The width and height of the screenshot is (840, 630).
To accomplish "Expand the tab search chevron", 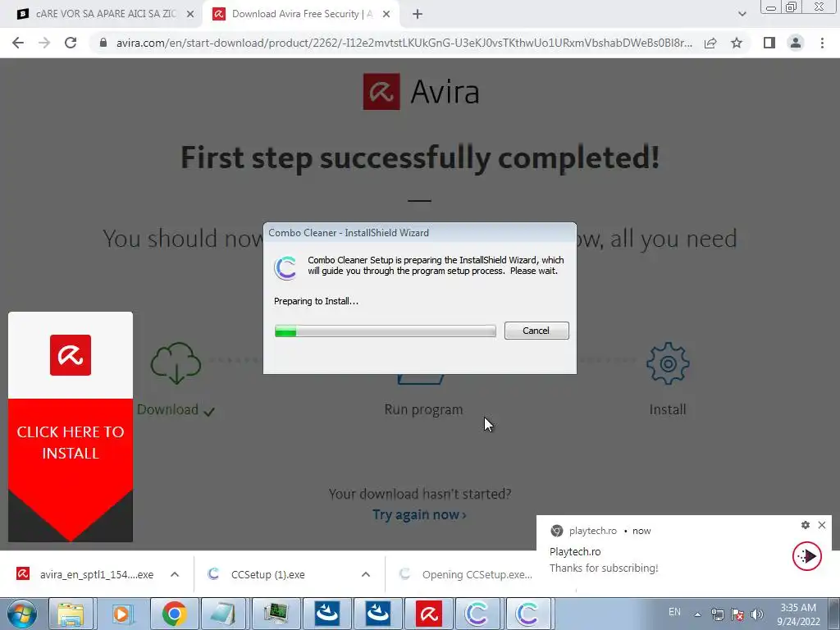I will 742,15.
